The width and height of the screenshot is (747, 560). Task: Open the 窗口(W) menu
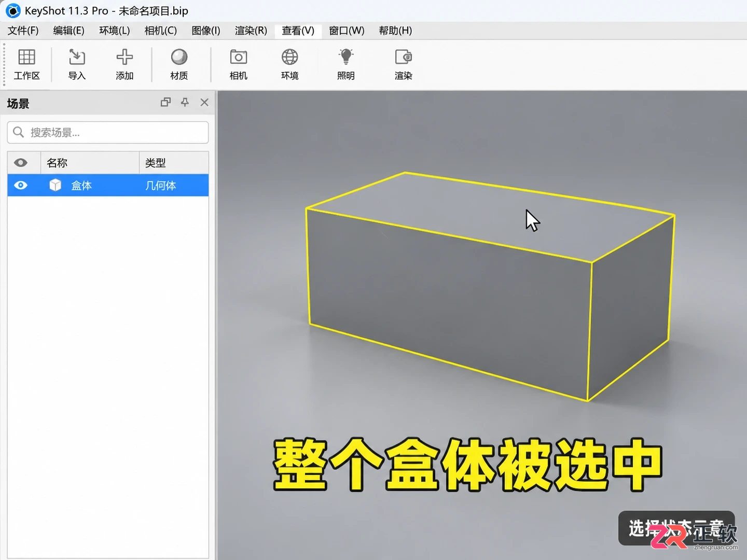347,31
